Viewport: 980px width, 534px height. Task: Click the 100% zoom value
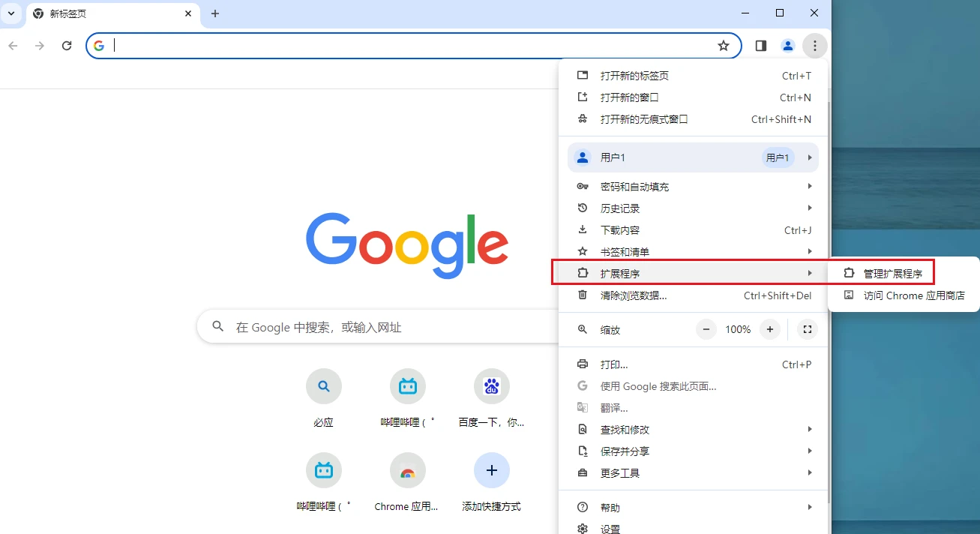point(738,329)
